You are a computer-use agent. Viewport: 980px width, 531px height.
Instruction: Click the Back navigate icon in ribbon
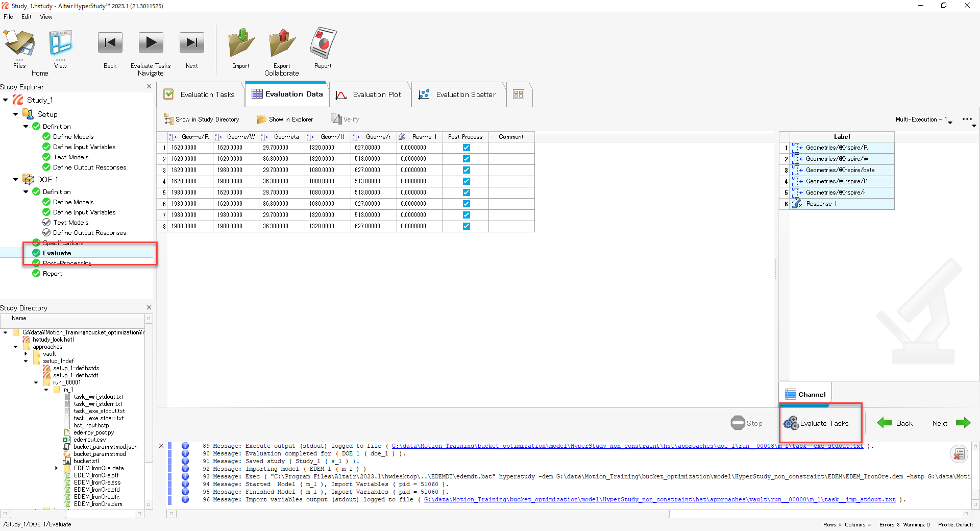point(110,43)
